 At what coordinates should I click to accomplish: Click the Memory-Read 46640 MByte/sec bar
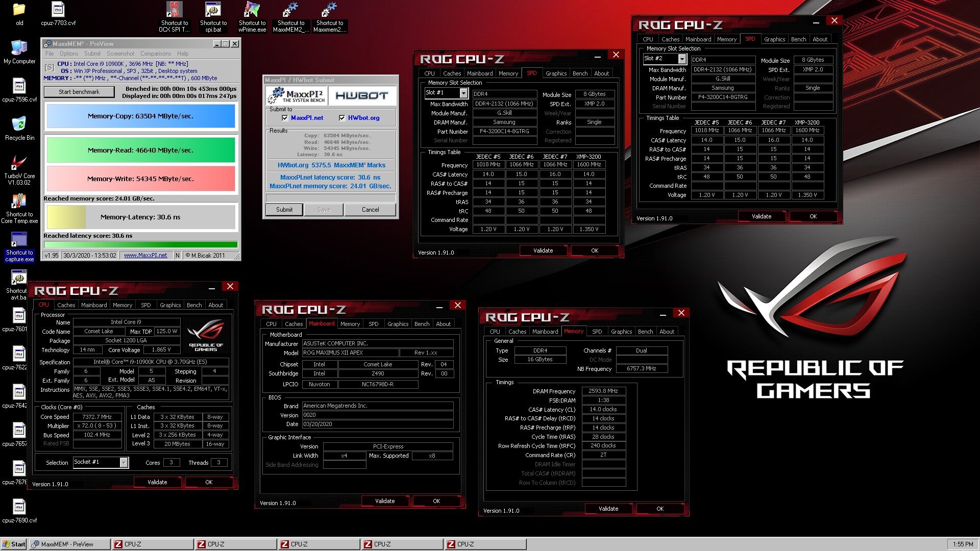[x=141, y=151]
